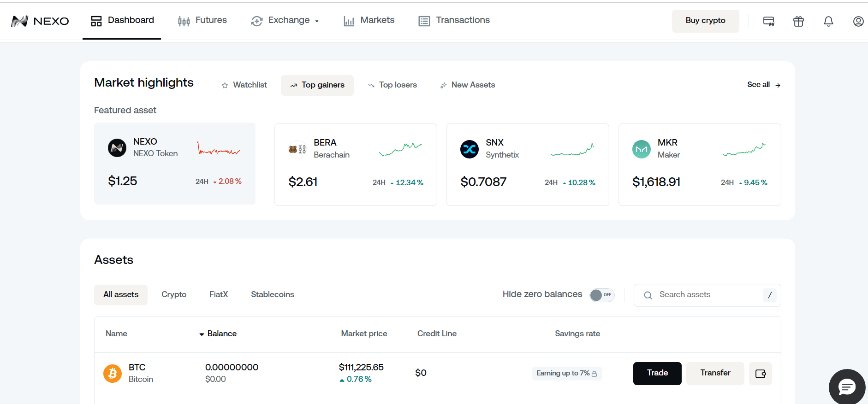Click the BTC wallet icon button
This screenshot has height=404, width=868.
(x=761, y=374)
